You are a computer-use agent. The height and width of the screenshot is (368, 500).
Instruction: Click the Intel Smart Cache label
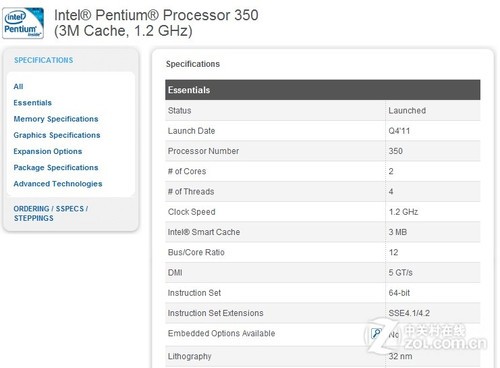pos(204,232)
